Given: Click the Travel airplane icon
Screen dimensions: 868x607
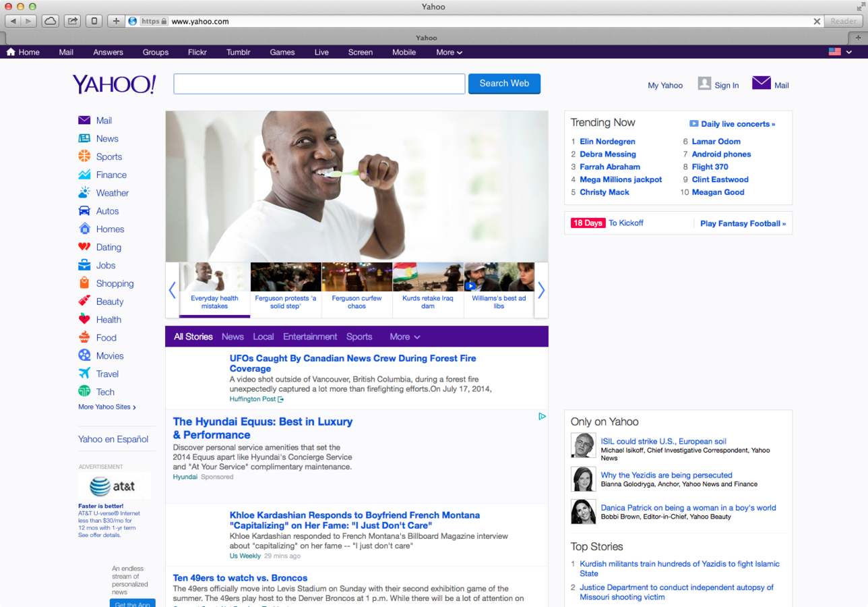Looking at the screenshot, I should point(84,374).
